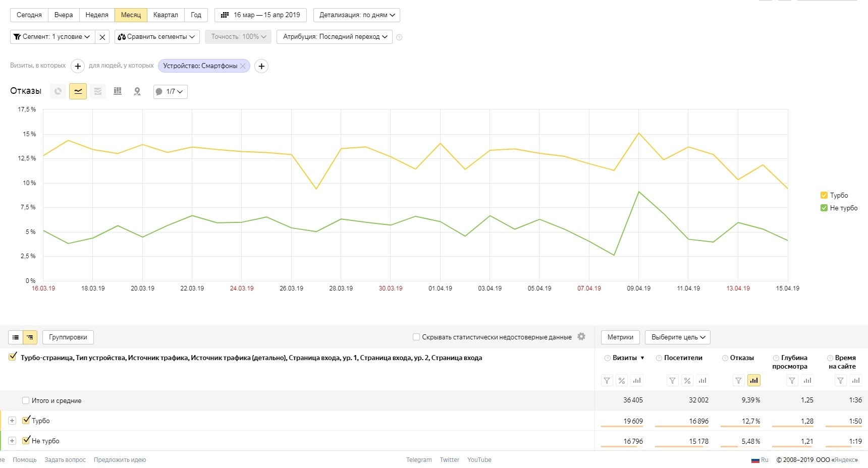
Task: Select the Квартал period tab
Action: point(166,15)
